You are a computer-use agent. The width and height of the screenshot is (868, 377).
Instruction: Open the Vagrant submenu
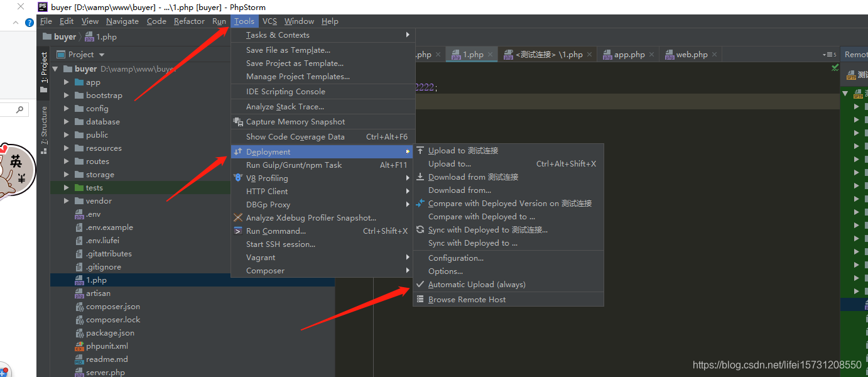pos(323,258)
